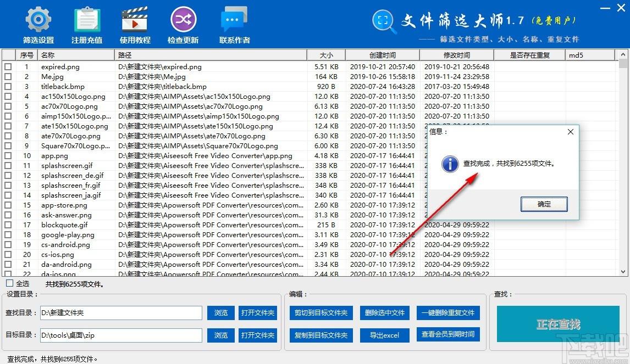Tick the checkbox for Me.jpg
The height and width of the screenshot is (364, 630).
tap(8, 77)
